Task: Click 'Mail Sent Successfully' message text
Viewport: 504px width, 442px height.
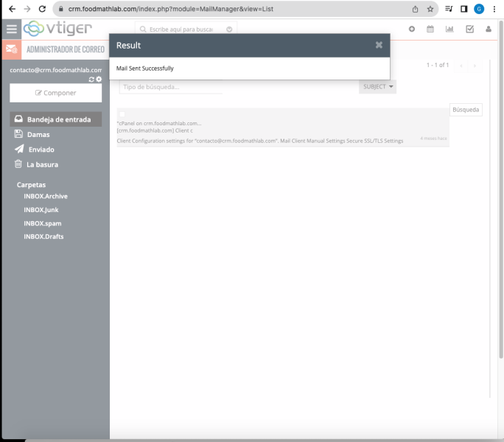Action: [144, 69]
